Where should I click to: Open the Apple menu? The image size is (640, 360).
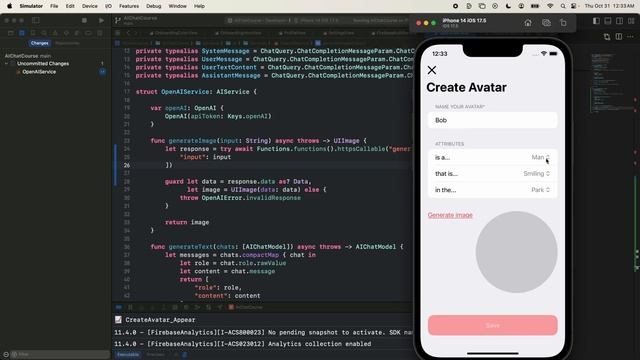[x=9, y=6]
